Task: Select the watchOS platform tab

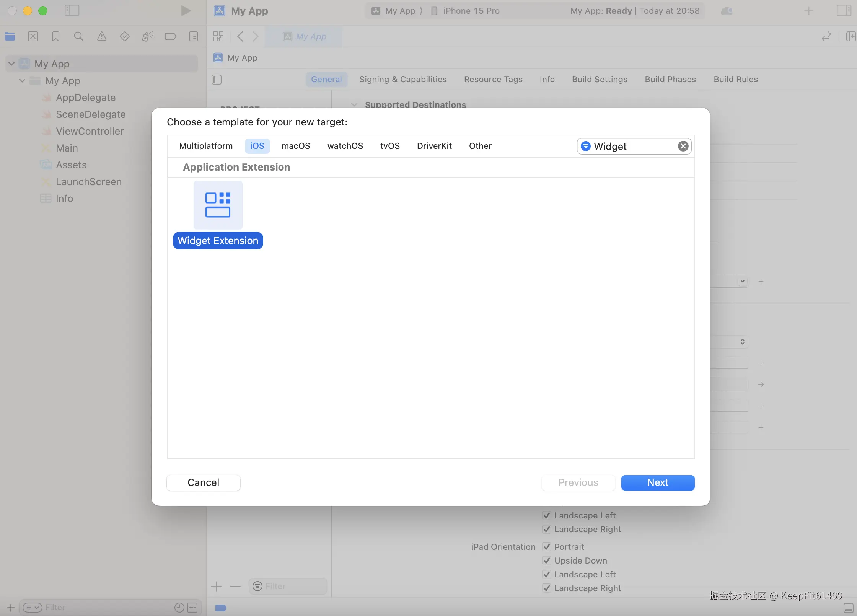Action: 345,146
